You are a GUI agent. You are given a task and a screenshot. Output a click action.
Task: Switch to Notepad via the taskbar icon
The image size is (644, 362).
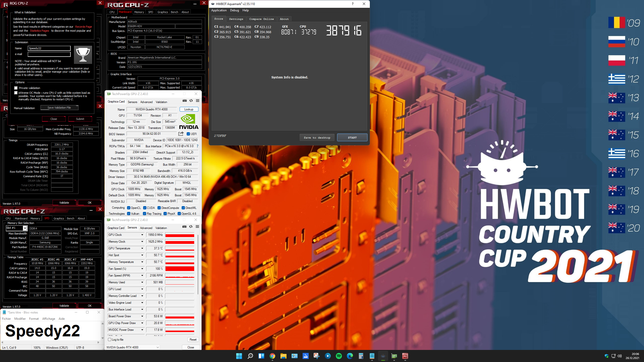click(x=372, y=356)
